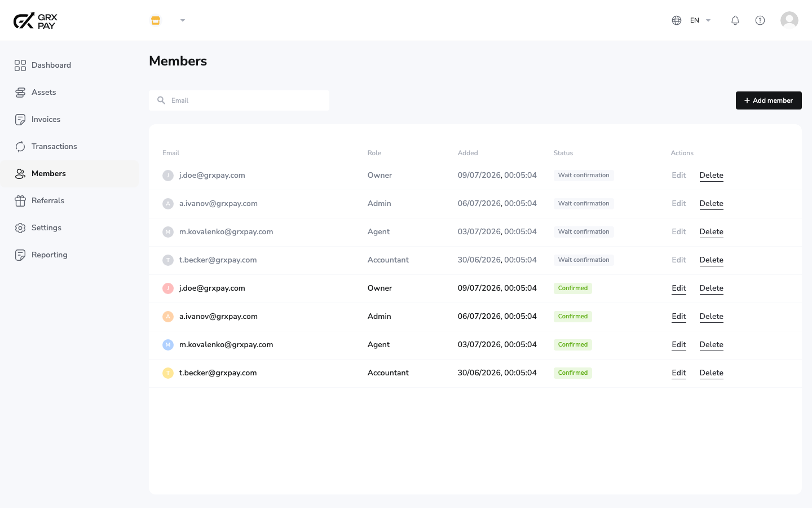The width and height of the screenshot is (812, 508).
Task: Click the gray A avatar of pending a.ivanov
Action: click(x=168, y=204)
